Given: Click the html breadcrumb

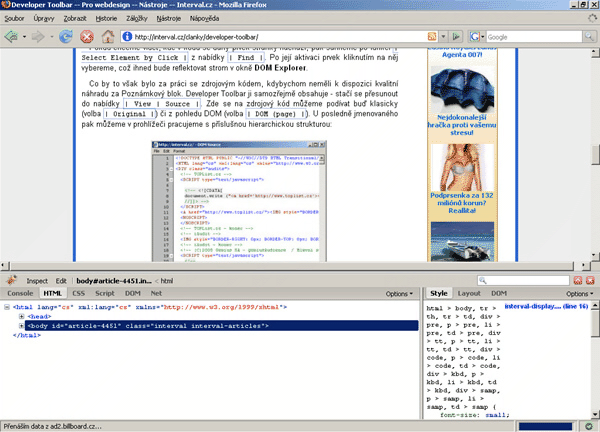Looking at the screenshot, I should coord(166,281).
